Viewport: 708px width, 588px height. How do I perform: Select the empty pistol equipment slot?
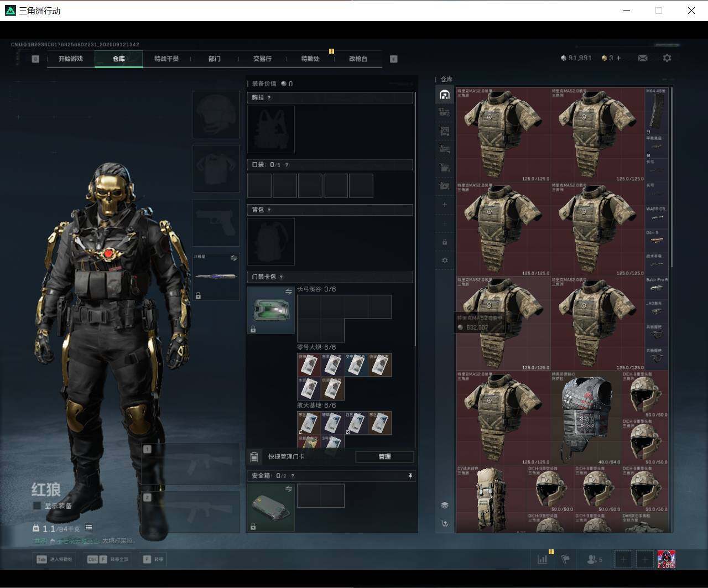point(216,223)
